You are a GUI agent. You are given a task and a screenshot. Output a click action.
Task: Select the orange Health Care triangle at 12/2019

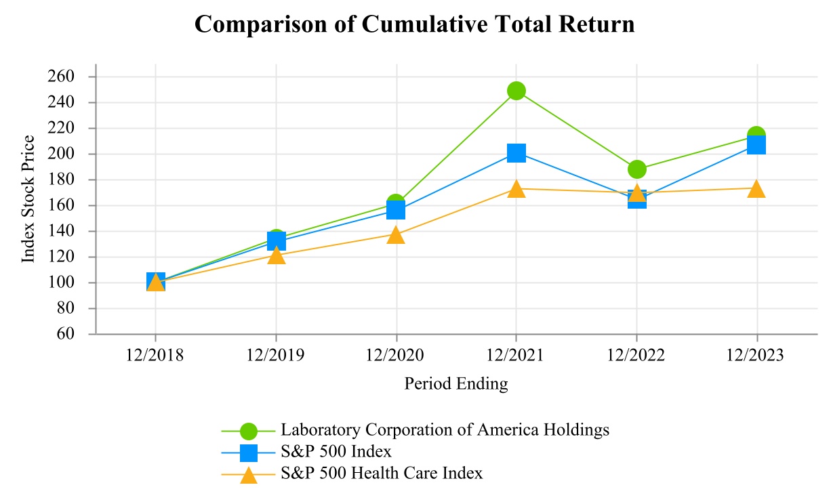276,255
